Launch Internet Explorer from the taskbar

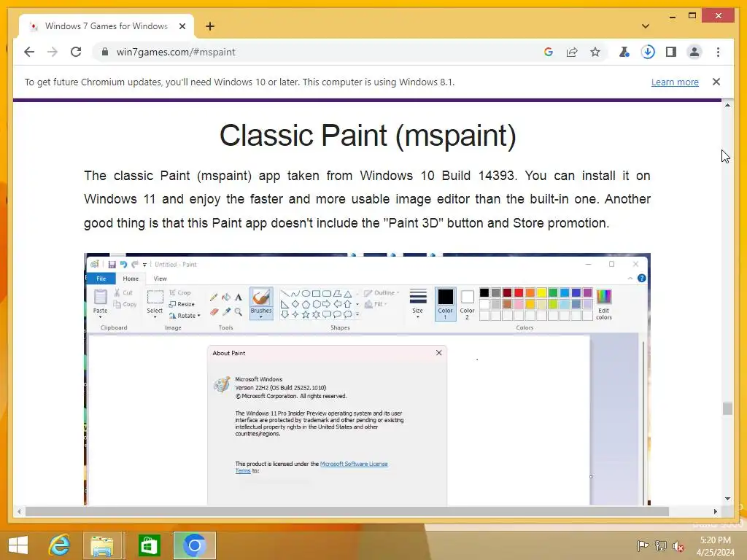(60, 545)
